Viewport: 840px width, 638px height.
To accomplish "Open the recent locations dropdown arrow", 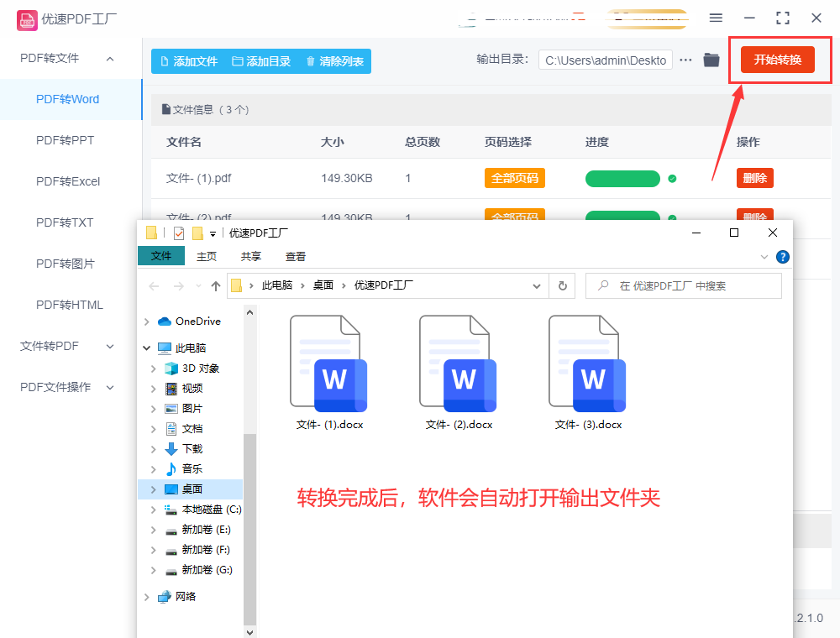I will tap(199, 286).
